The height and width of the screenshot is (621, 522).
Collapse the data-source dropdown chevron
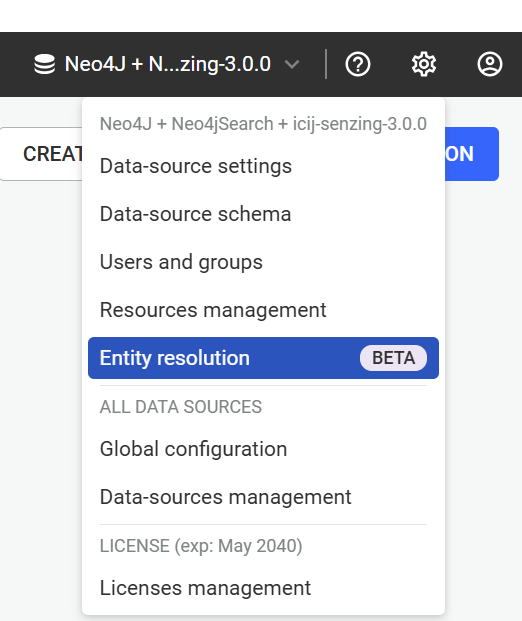pos(292,64)
